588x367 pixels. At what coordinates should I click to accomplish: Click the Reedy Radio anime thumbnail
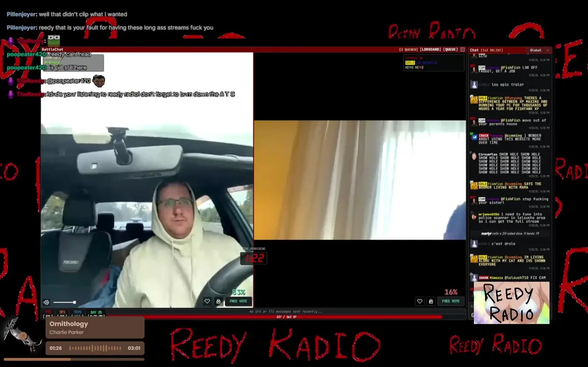click(x=512, y=303)
